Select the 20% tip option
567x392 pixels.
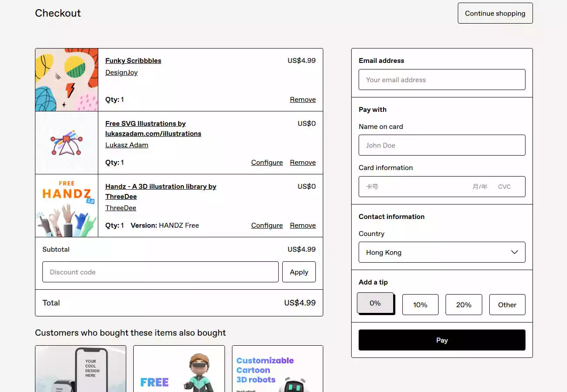(x=464, y=305)
